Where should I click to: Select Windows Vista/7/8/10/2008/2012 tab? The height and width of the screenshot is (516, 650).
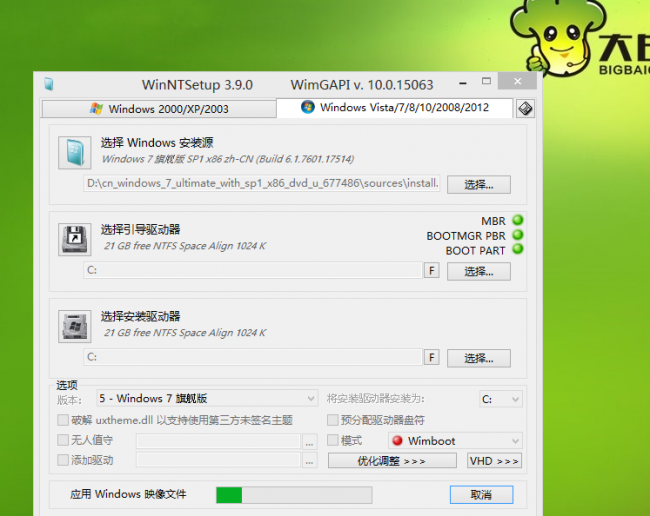pyautogui.click(x=395, y=108)
